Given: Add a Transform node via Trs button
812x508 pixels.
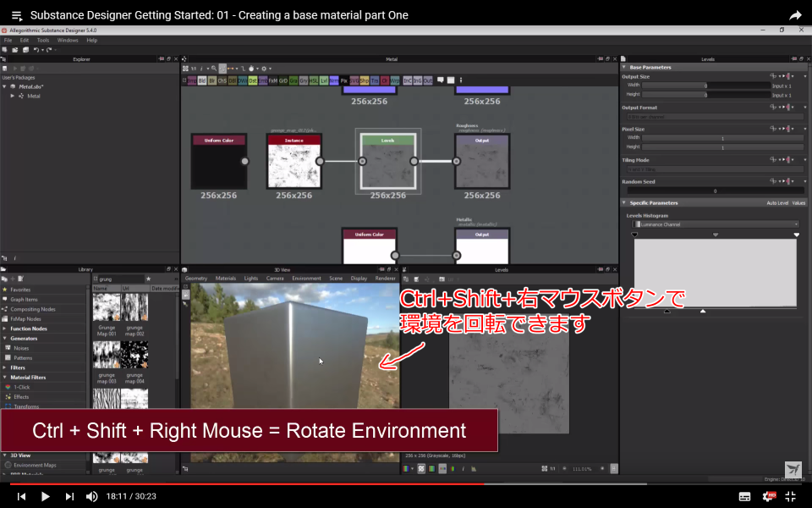Looking at the screenshot, I should click(x=375, y=80).
